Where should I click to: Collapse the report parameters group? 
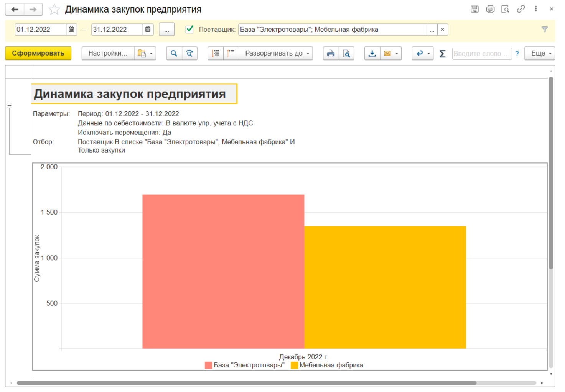(x=9, y=105)
